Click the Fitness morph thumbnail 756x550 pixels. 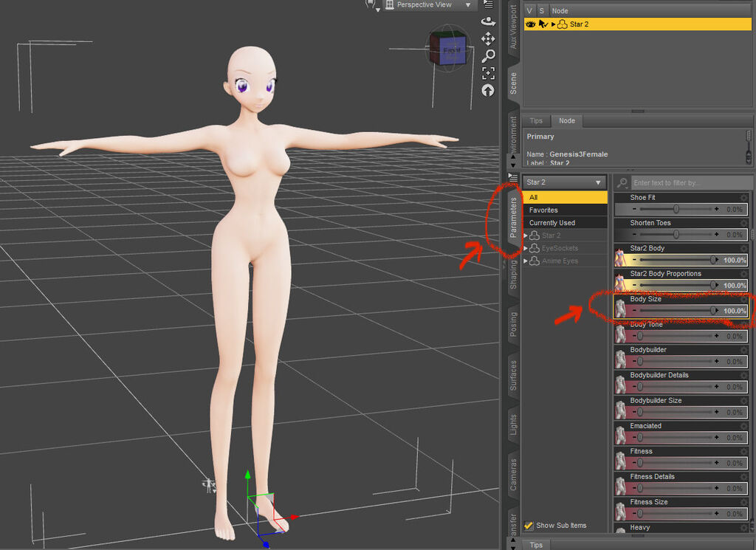pos(620,461)
